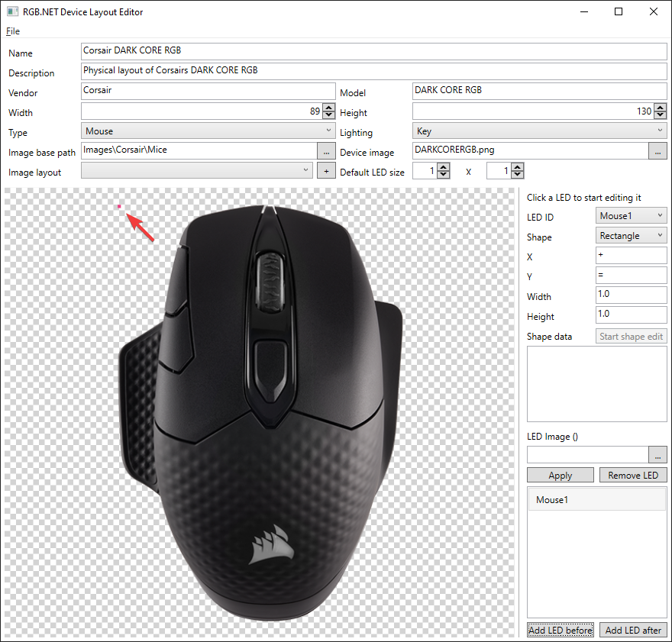Open the Type dropdown showing Mouse

[208, 131]
